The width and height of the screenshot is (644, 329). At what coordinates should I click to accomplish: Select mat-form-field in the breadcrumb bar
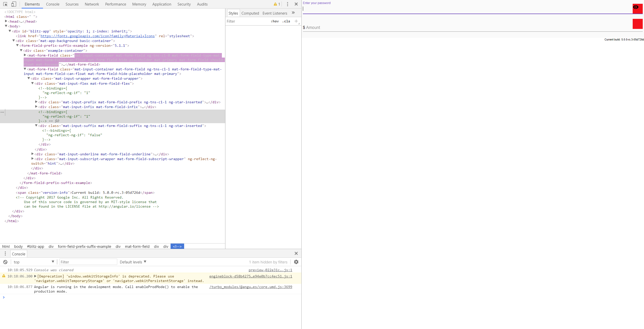(x=137, y=246)
